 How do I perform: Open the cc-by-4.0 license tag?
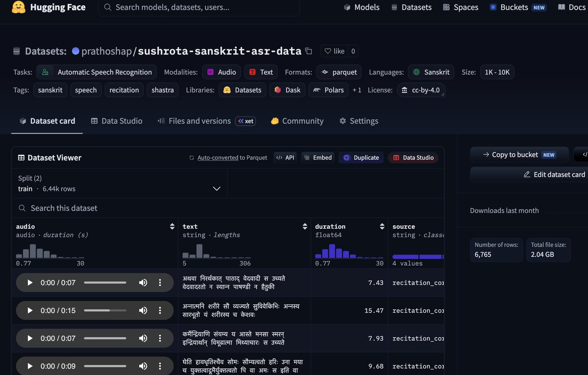tap(420, 90)
